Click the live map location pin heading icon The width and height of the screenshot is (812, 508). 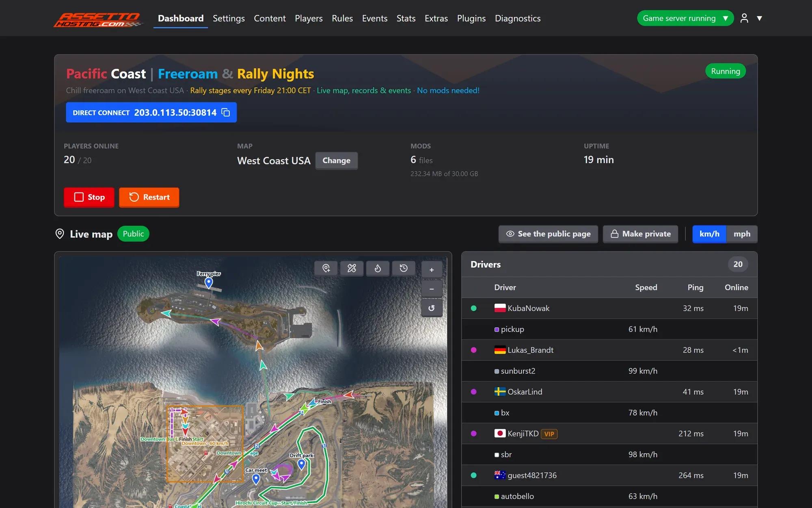[x=60, y=234]
